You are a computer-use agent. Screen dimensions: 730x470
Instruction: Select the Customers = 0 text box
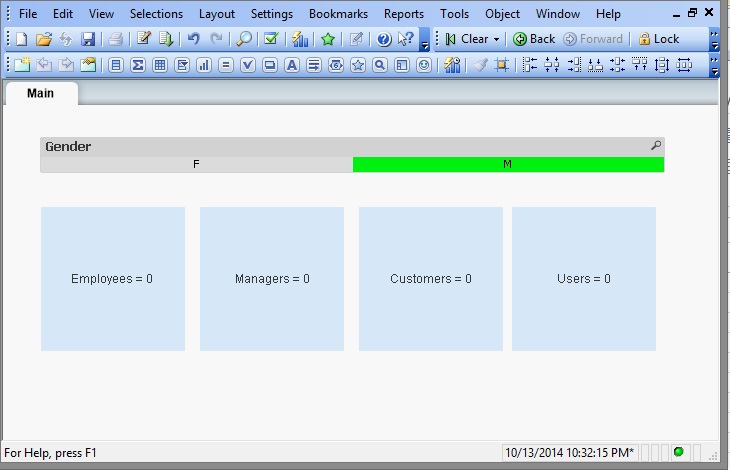[431, 279]
